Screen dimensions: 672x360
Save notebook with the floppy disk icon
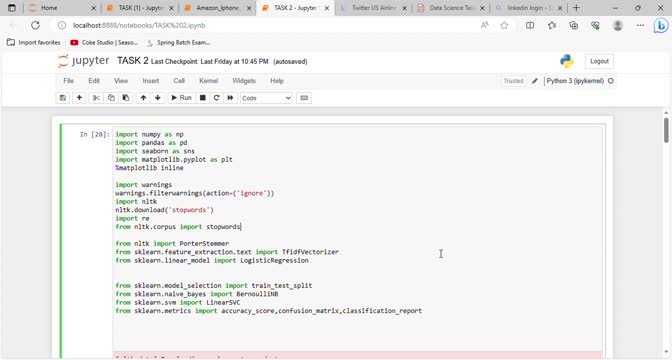pos(63,98)
